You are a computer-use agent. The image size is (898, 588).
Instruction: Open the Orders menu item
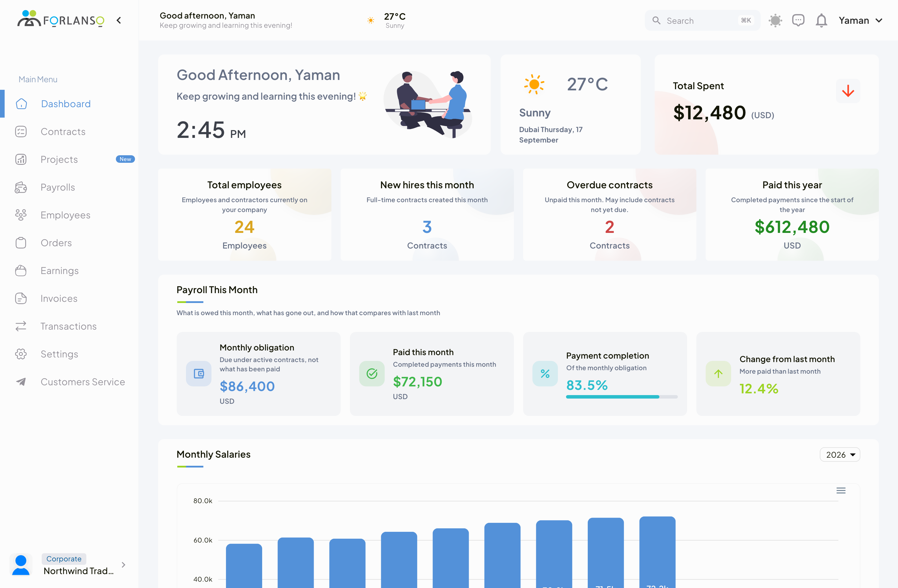tap(70, 243)
